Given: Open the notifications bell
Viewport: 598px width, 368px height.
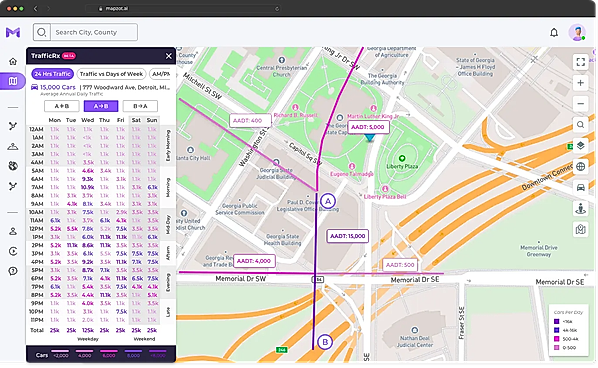Looking at the screenshot, I should 554,33.
